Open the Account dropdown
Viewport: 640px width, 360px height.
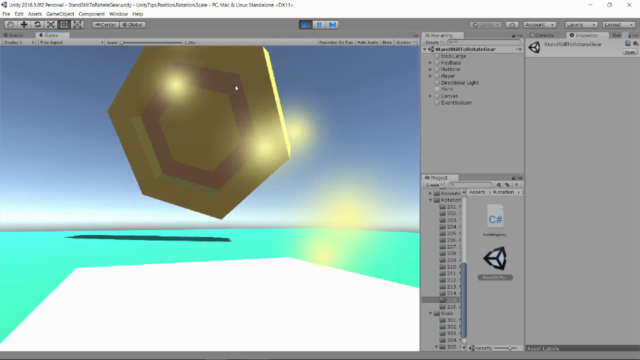coord(540,25)
